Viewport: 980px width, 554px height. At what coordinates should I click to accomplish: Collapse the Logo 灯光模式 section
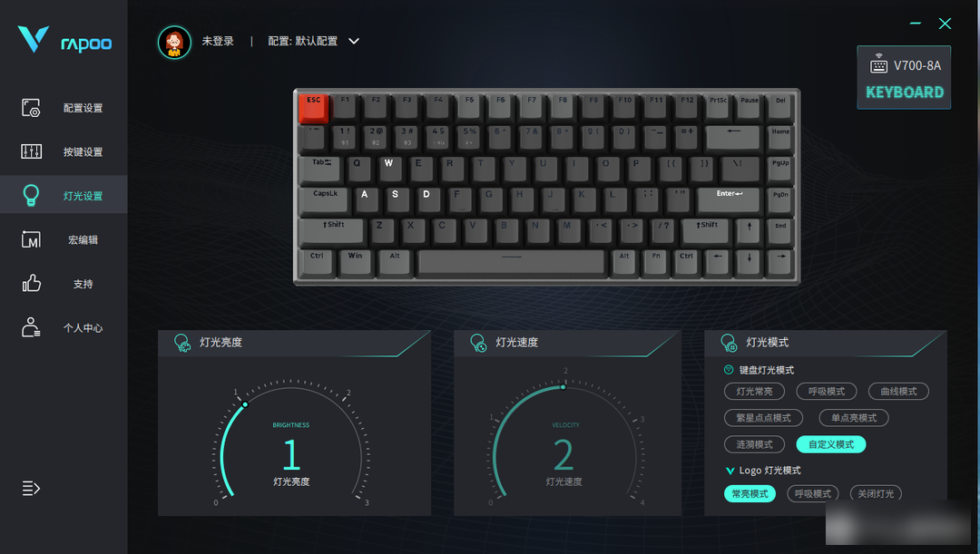coord(730,471)
